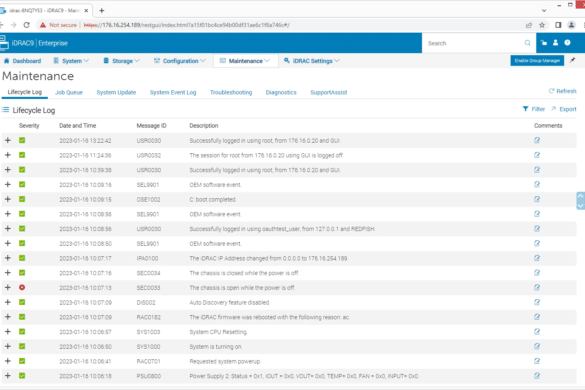The width and height of the screenshot is (585, 390).
Task: Switch to the System Event Log tab
Action: tap(173, 93)
